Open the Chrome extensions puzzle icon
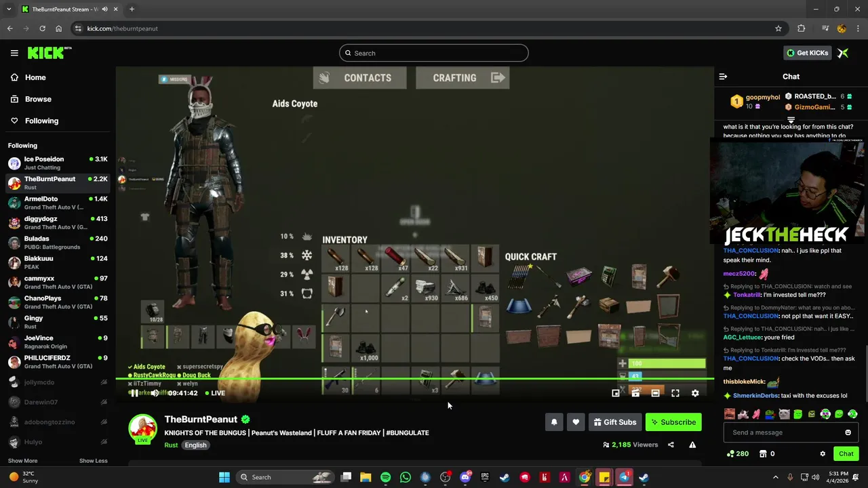The width and height of the screenshot is (868, 488). [x=802, y=28]
